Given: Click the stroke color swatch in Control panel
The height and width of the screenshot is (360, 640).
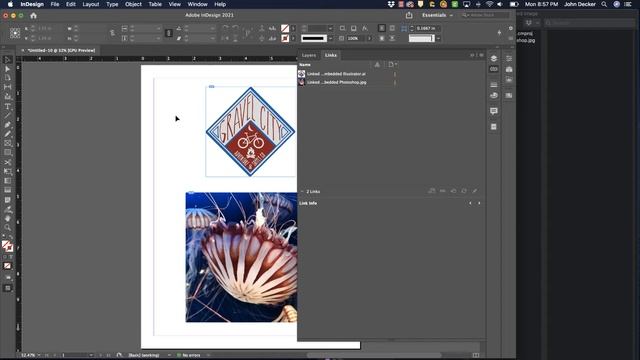Looking at the screenshot, I should [x=285, y=38].
